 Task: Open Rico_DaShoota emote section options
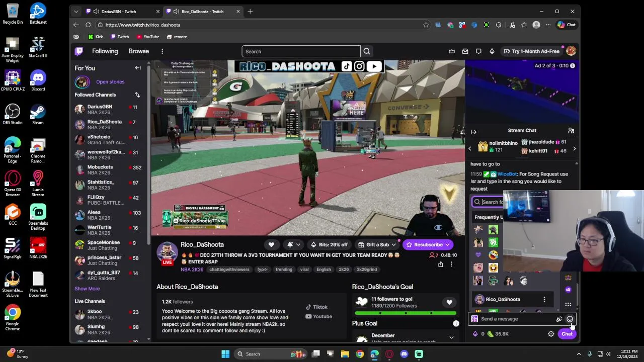tap(544, 299)
